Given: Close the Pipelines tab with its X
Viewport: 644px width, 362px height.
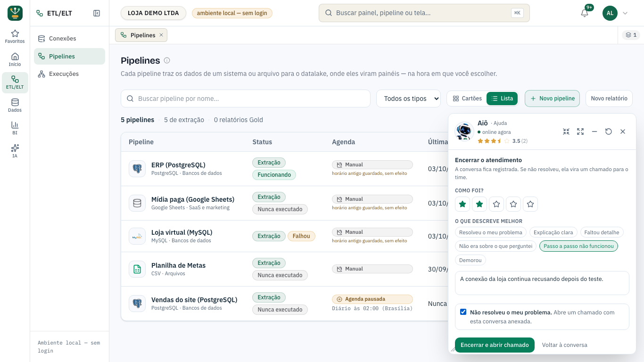Looking at the screenshot, I should (161, 35).
